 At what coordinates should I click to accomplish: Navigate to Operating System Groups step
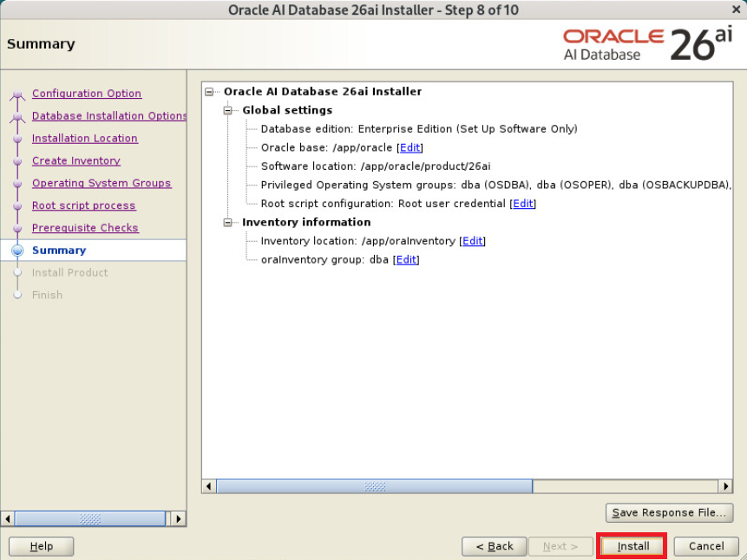coord(102,183)
